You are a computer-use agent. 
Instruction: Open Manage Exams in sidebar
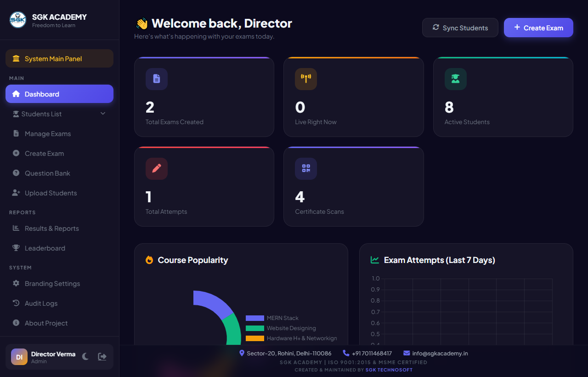click(59, 134)
